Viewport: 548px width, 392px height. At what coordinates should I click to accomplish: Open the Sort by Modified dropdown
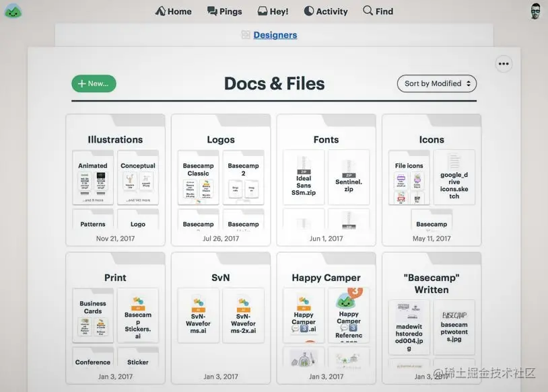pyautogui.click(x=436, y=84)
